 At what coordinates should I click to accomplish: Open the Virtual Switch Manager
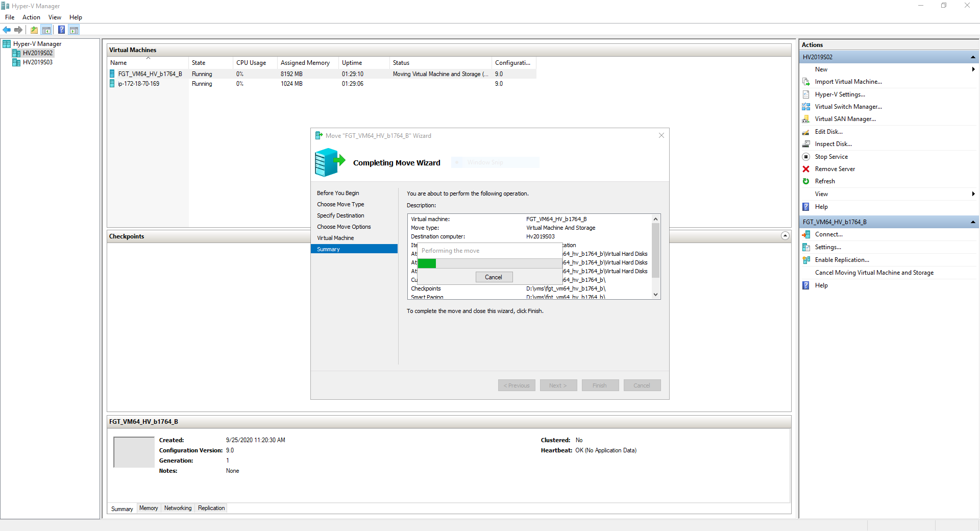(848, 107)
